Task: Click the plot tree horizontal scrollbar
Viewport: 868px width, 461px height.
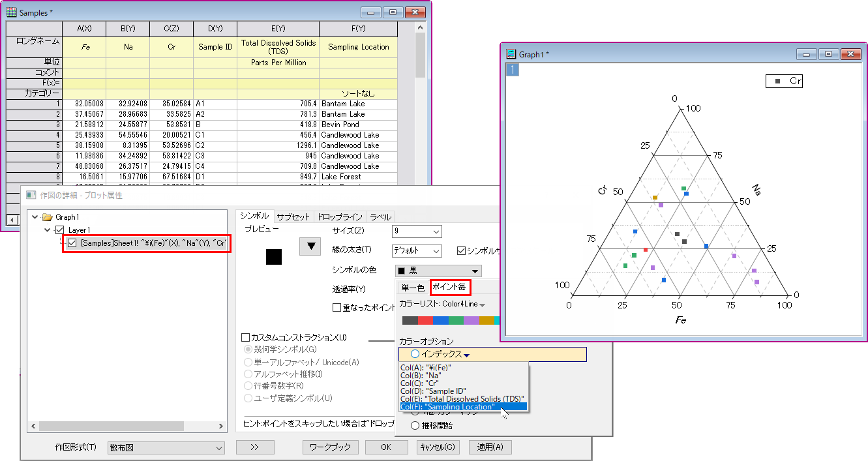Action: point(128,426)
